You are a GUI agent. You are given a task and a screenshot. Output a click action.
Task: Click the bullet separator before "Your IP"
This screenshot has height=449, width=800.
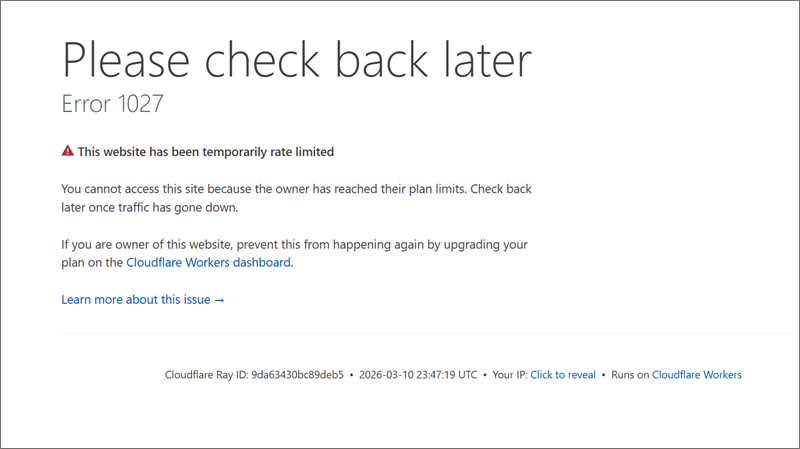(483, 375)
